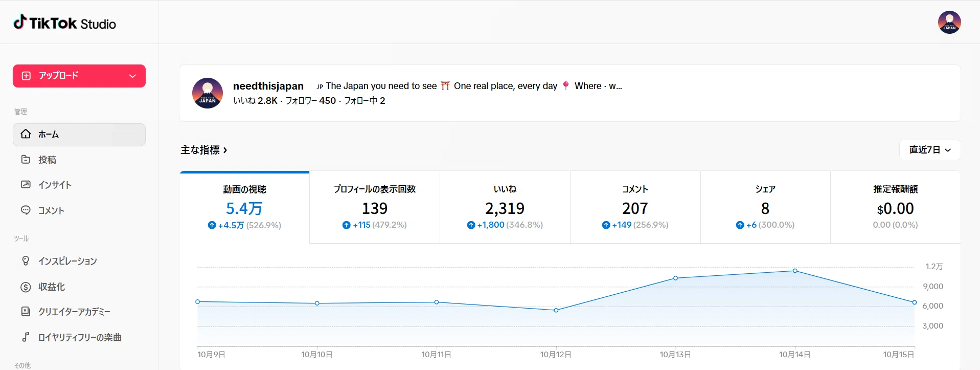This screenshot has width=980, height=370.
Task: Click the クリエイターアカデミー icon
Action: (x=26, y=312)
